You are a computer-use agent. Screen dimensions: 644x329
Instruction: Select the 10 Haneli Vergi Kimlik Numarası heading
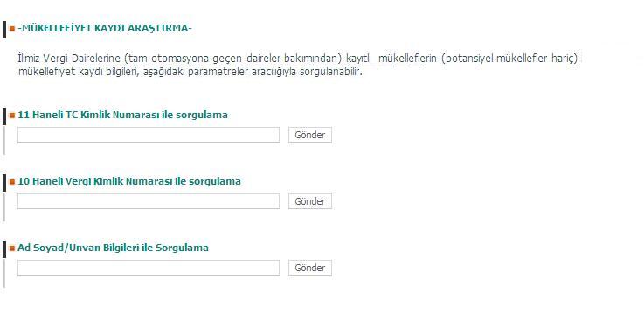click(129, 181)
